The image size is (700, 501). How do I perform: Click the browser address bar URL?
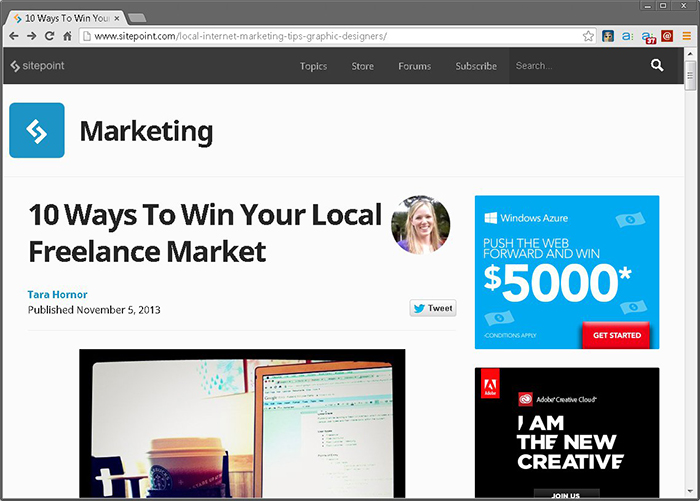coord(300,36)
